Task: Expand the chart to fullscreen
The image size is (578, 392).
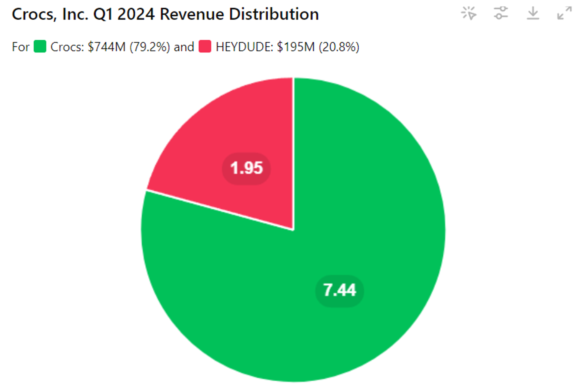Action: point(564,13)
